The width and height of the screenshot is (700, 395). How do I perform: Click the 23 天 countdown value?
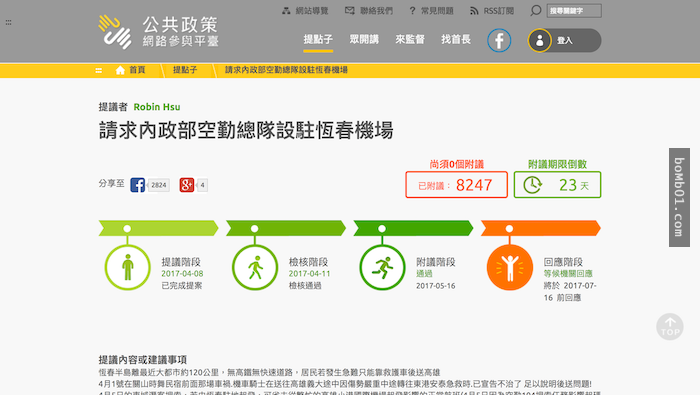coord(574,185)
